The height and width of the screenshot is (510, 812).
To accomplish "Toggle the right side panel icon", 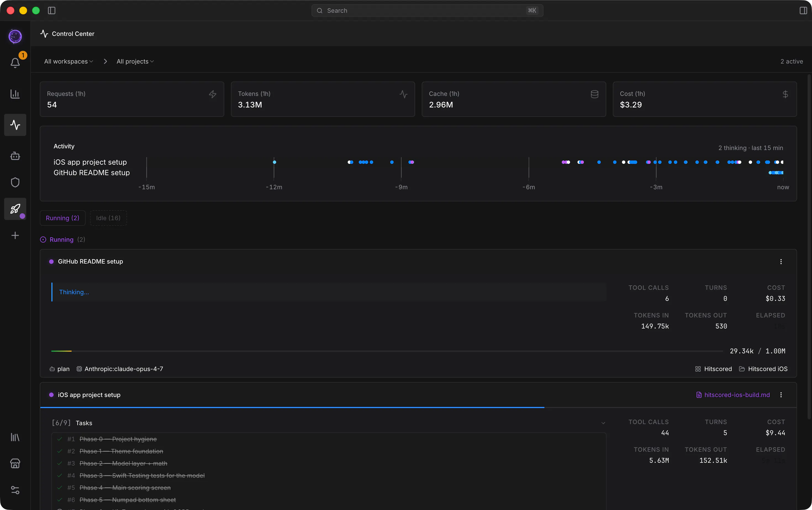I will [x=803, y=10].
